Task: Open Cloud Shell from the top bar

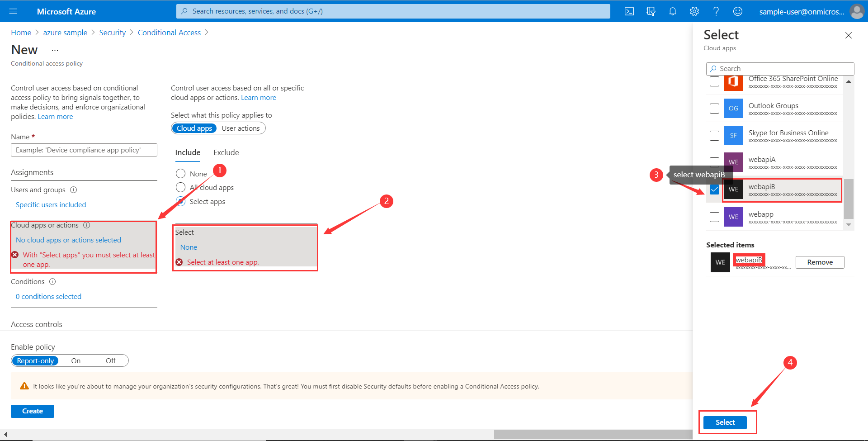Action: [629, 11]
